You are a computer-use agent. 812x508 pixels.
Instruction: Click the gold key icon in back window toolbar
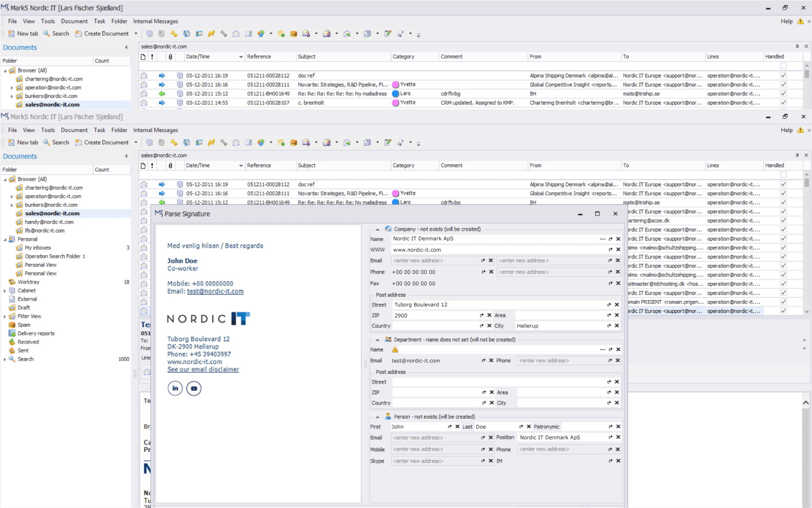(174, 34)
